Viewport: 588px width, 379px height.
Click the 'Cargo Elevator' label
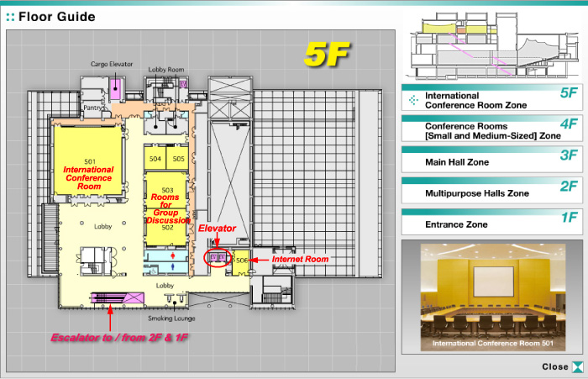(x=112, y=64)
